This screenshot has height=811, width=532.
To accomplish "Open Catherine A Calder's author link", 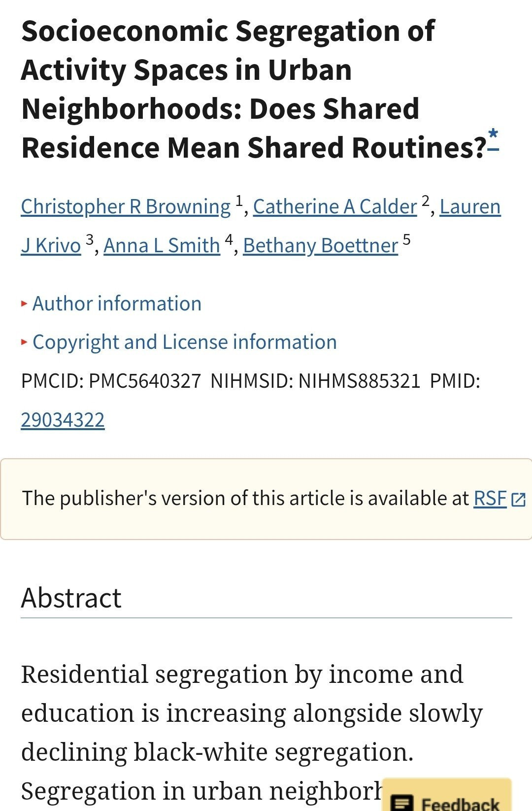I will click(x=335, y=207).
